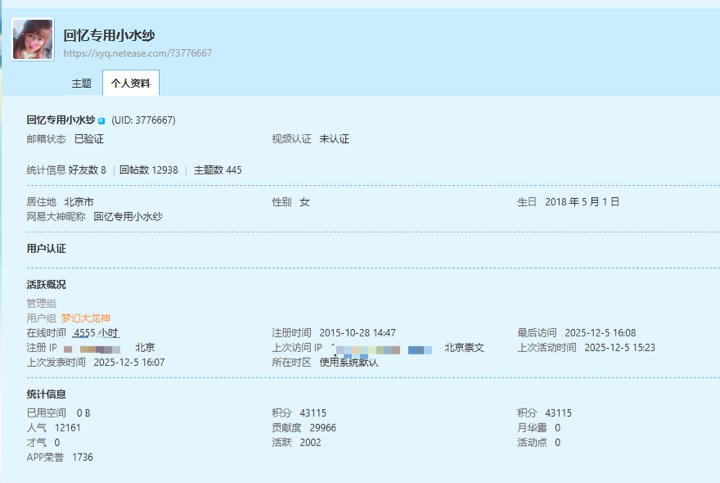Click the 回忆专用小水纱 page title
Screen dimensions: 720x483
tap(109, 36)
